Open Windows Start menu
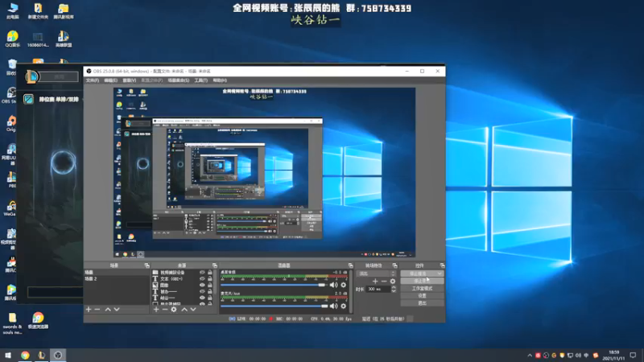 point(8,355)
